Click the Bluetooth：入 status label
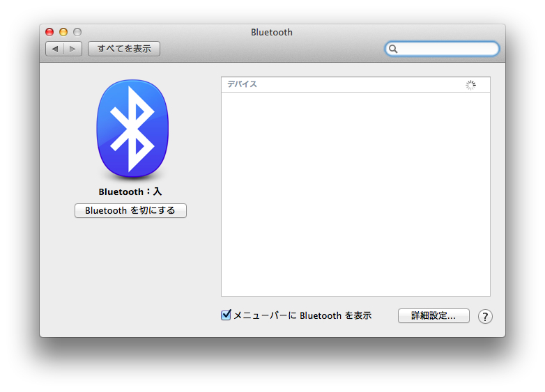Image resolution: width=545 pixels, height=392 pixels. 130,191
